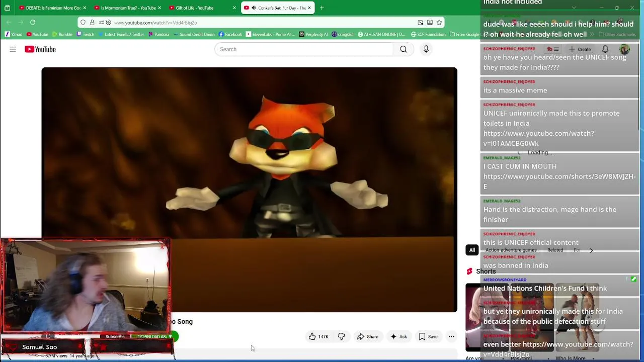Click the install/download icon in address bar

430,22
